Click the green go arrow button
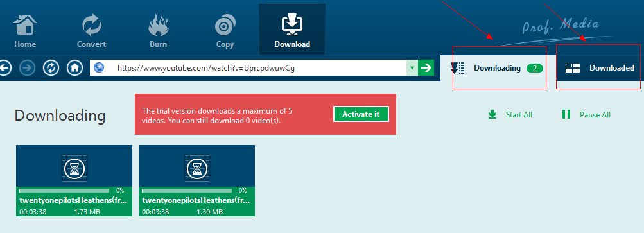 (x=426, y=68)
